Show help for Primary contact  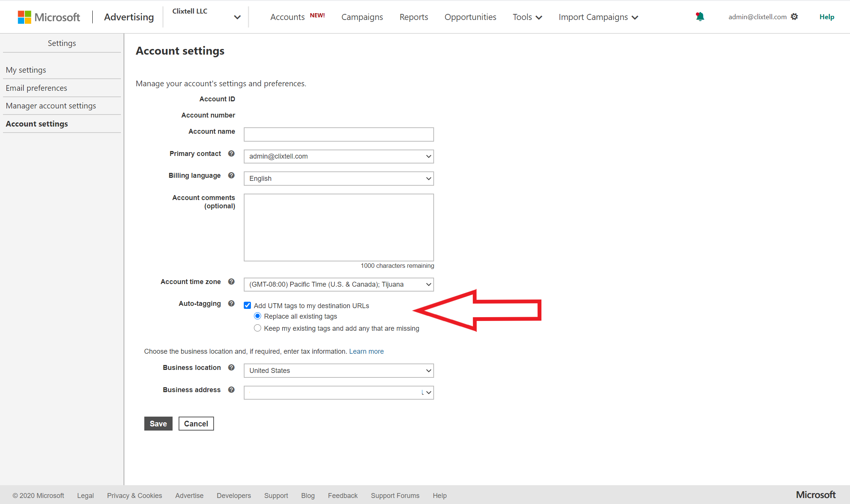point(231,153)
